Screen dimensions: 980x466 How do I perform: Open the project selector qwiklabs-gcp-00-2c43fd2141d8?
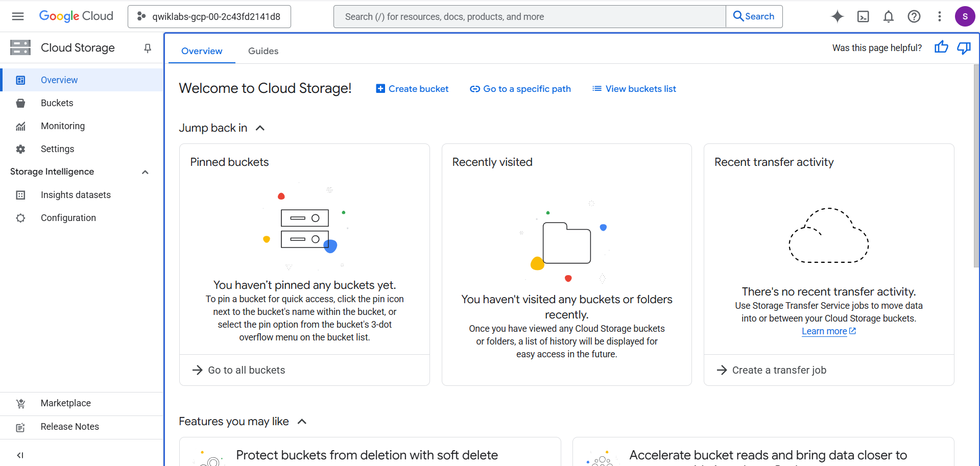(x=209, y=16)
